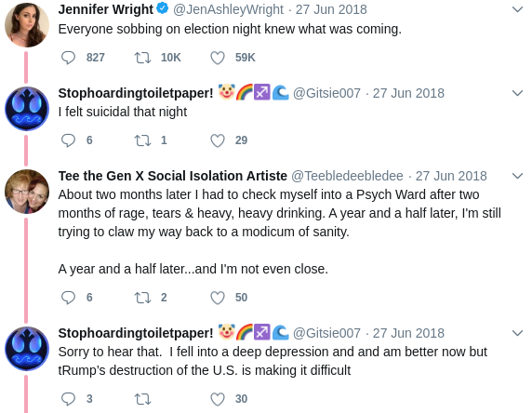The height and width of the screenshot is (413, 532).
Task: Like the tweet with 29 likes
Action: [x=218, y=140]
